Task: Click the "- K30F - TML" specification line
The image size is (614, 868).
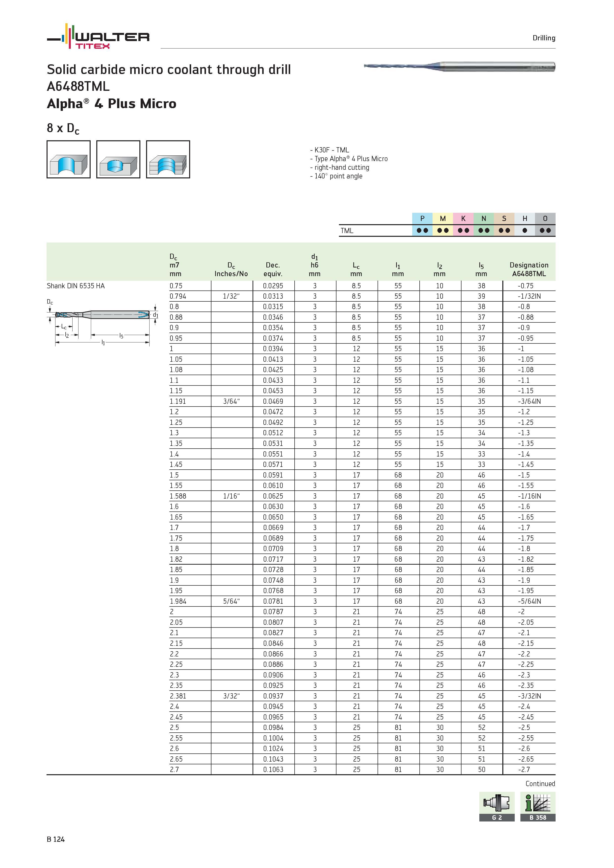Action: [330, 150]
